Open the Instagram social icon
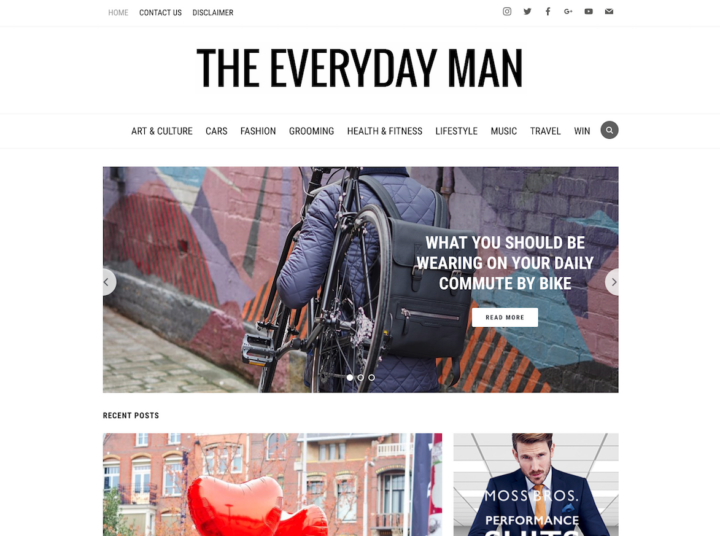The width and height of the screenshot is (720, 536). pyautogui.click(x=507, y=11)
